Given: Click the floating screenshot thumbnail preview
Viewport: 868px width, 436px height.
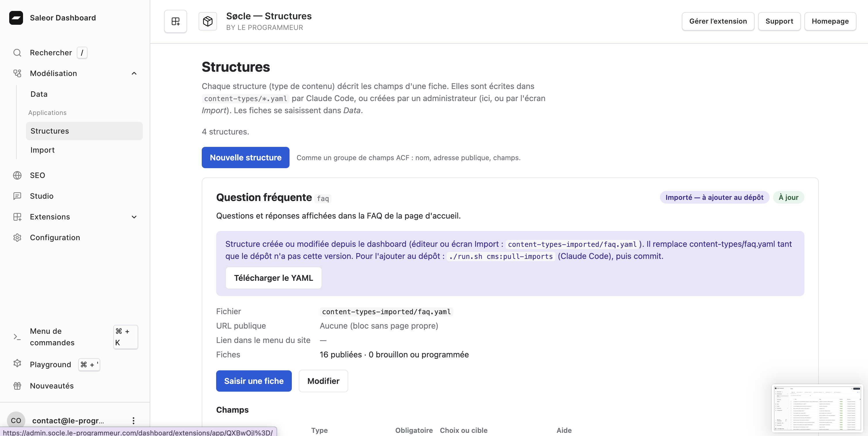Looking at the screenshot, I should point(817,408).
